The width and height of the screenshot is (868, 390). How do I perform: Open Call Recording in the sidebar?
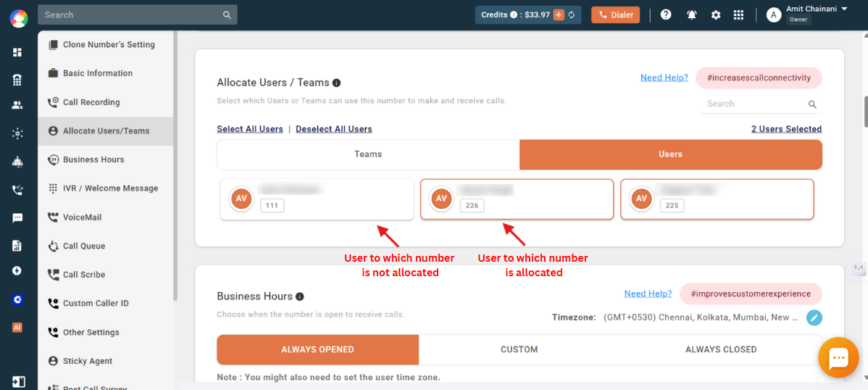pyautogui.click(x=106, y=102)
